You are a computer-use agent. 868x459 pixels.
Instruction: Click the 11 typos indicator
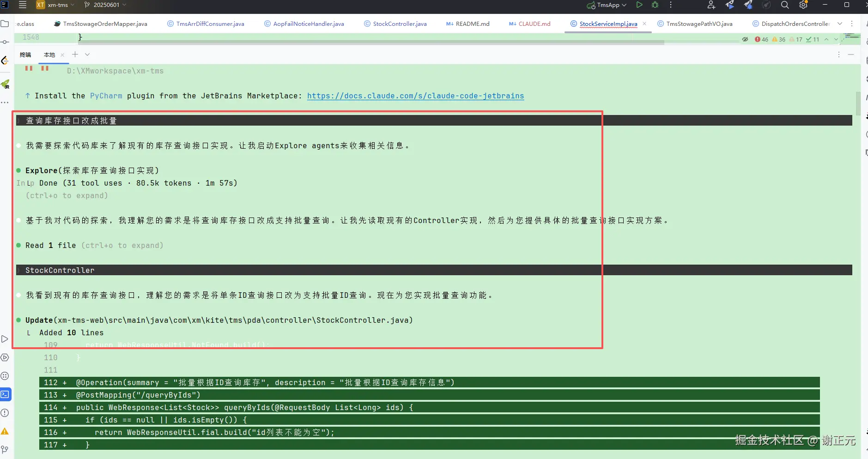[x=813, y=40]
